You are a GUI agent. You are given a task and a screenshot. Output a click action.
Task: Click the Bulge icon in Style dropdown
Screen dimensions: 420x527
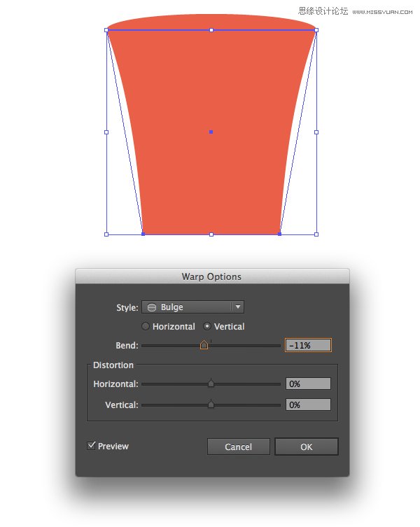click(152, 307)
